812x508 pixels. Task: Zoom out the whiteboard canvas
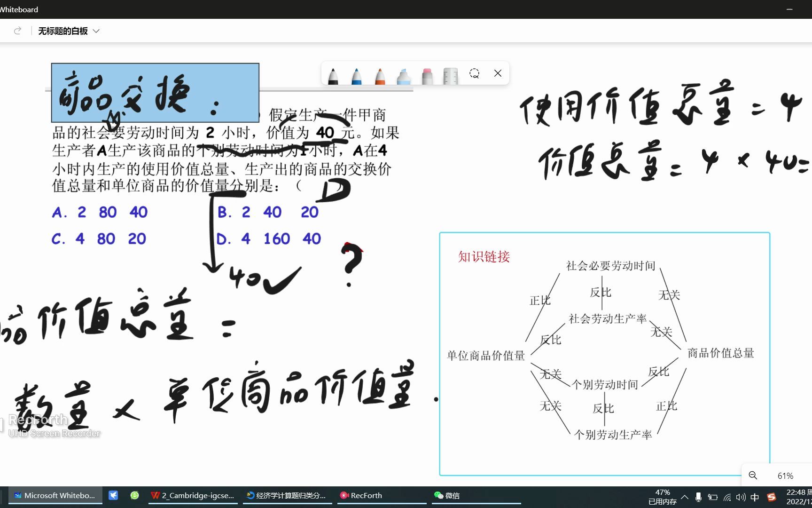pos(753,475)
